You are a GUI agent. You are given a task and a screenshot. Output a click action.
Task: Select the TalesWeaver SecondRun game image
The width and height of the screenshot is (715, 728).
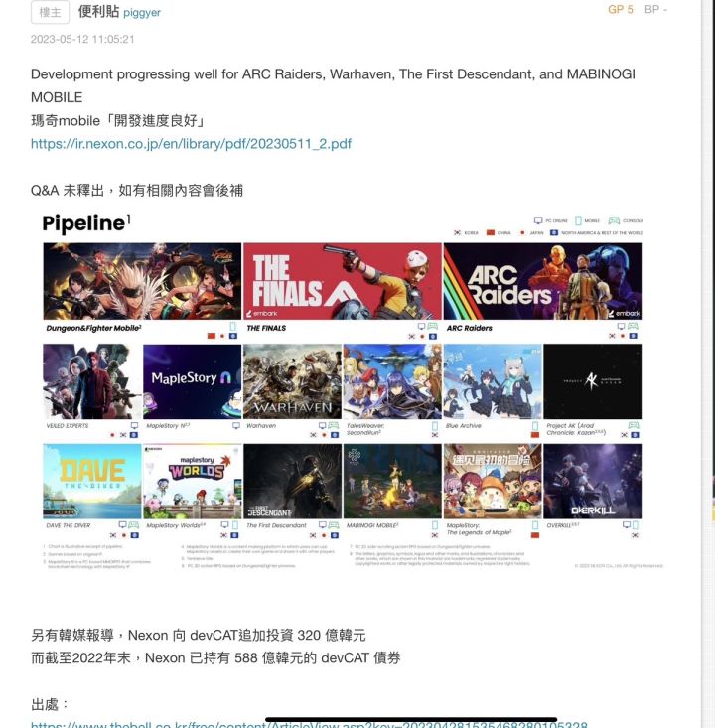(x=392, y=381)
